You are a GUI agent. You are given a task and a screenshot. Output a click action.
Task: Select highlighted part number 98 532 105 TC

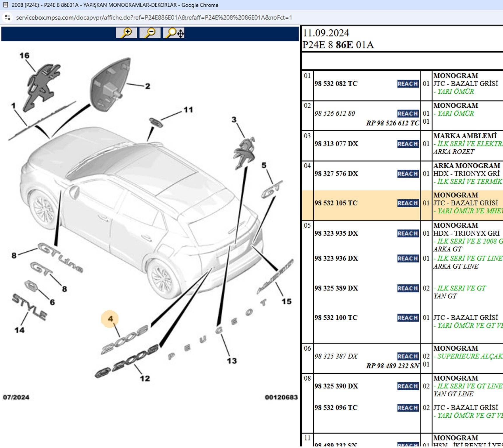coord(336,203)
